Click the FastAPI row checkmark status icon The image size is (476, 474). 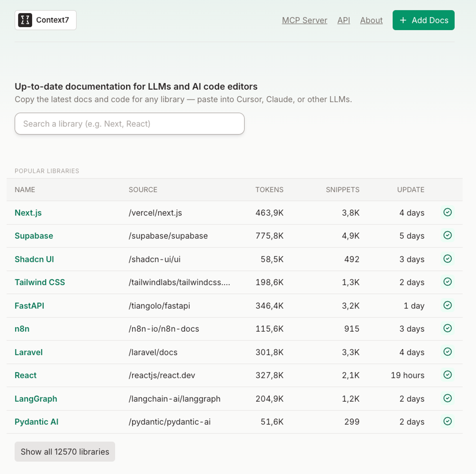(447, 305)
